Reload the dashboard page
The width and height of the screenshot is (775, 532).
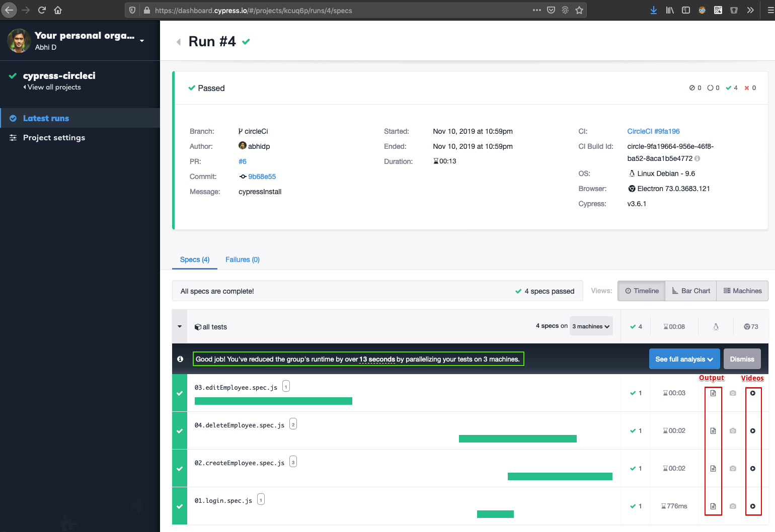42,10
